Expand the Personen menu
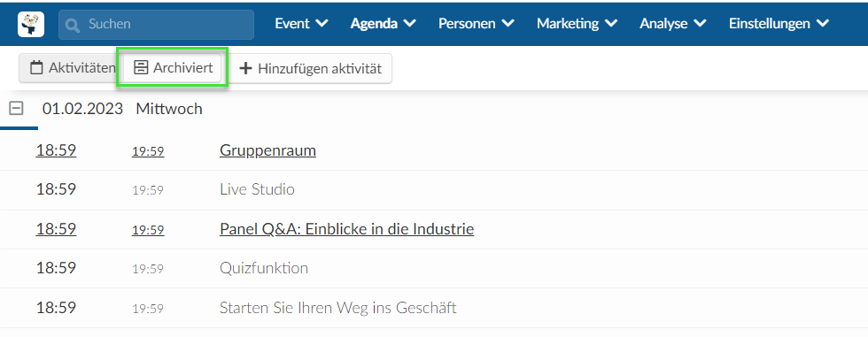Image resolution: width=868 pixels, height=337 pixels. [x=477, y=24]
